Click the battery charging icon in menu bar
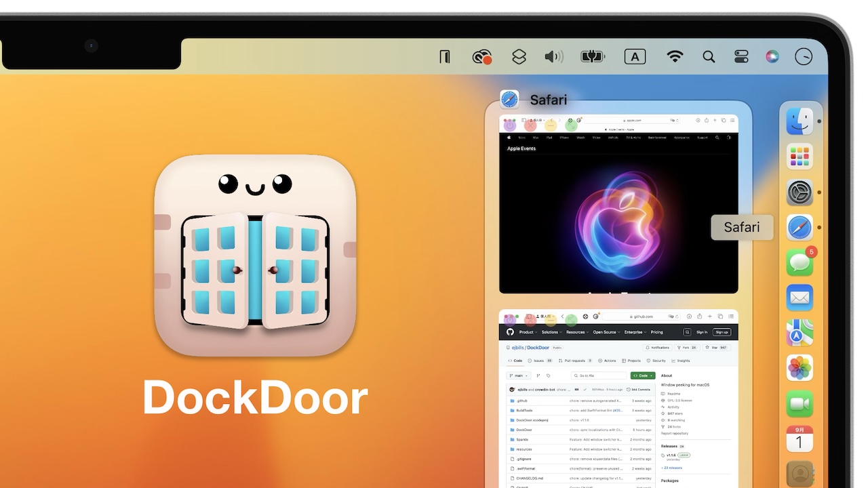Image resolution: width=868 pixels, height=488 pixels. tap(593, 57)
